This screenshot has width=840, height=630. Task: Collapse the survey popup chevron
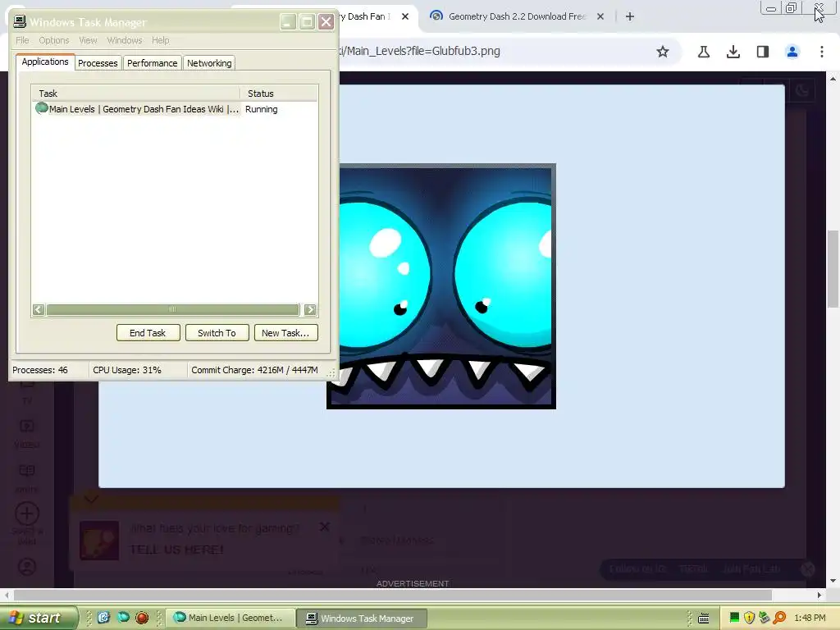pyautogui.click(x=91, y=499)
